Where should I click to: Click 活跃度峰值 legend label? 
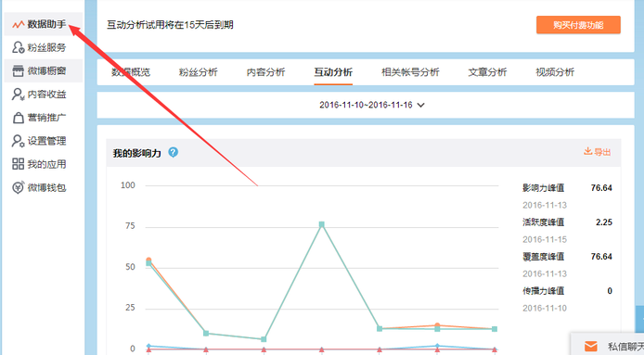pyautogui.click(x=544, y=222)
